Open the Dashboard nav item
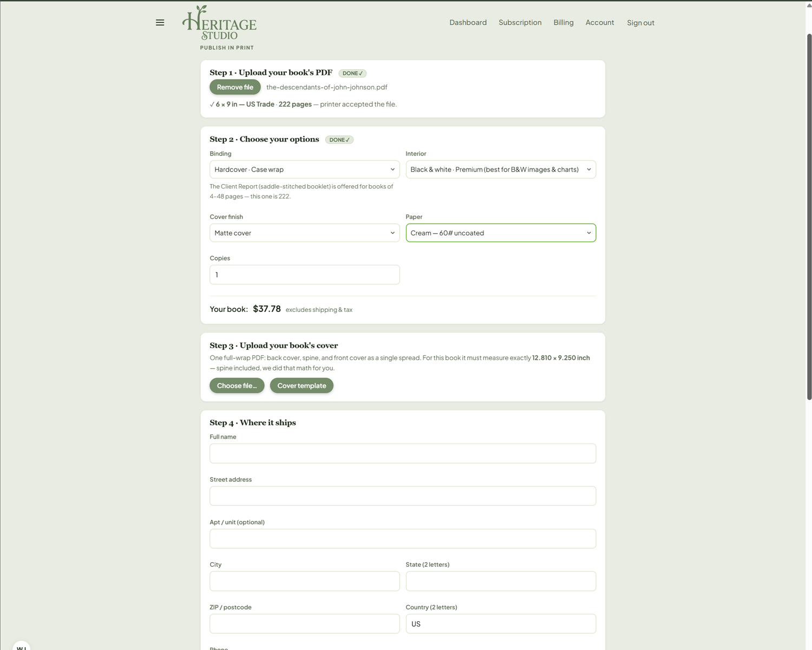Image resolution: width=812 pixels, height=650 pixels. pyautogui.click(x=468, y=22)
